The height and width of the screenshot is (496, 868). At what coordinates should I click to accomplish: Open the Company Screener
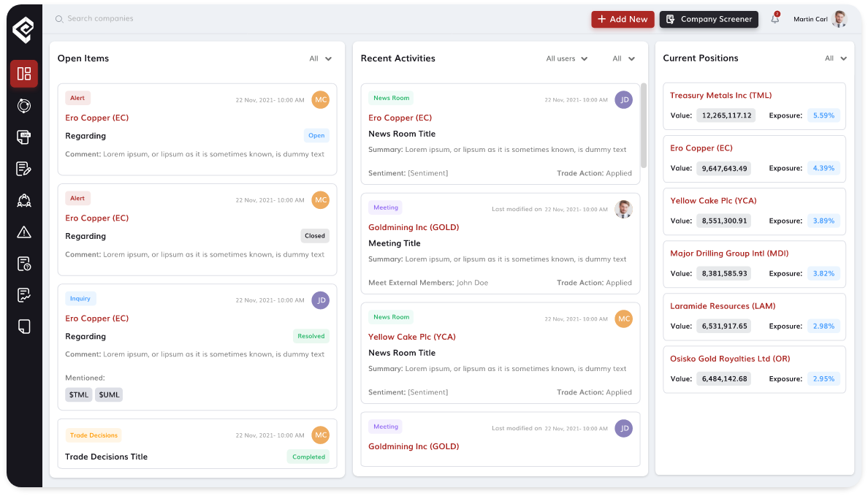(x=709, y=20)
